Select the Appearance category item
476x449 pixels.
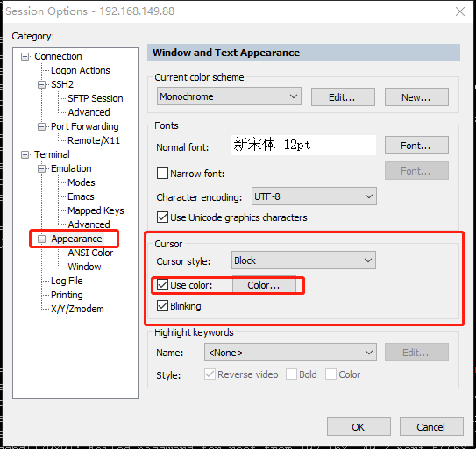pyautogui.click(x=76, y=239)
